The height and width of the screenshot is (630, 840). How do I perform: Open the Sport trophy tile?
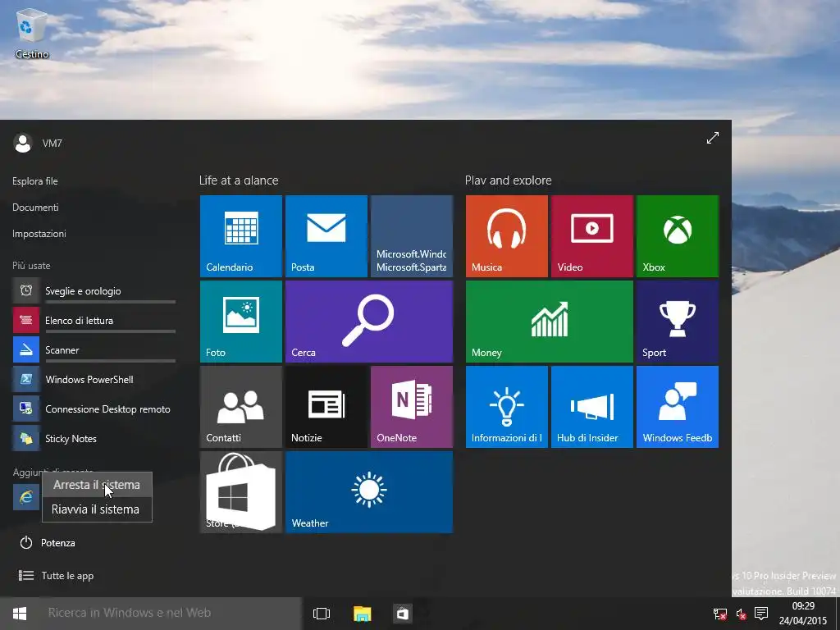click(x=677, y=322)
